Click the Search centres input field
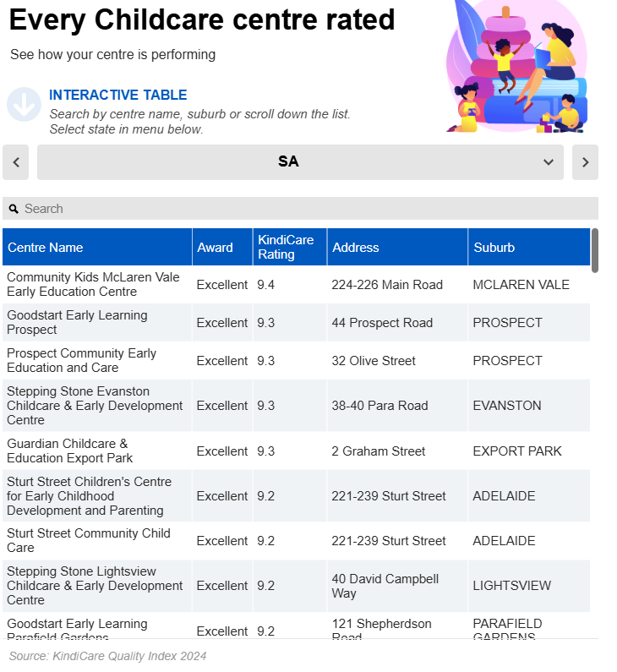 pos(304,209)
